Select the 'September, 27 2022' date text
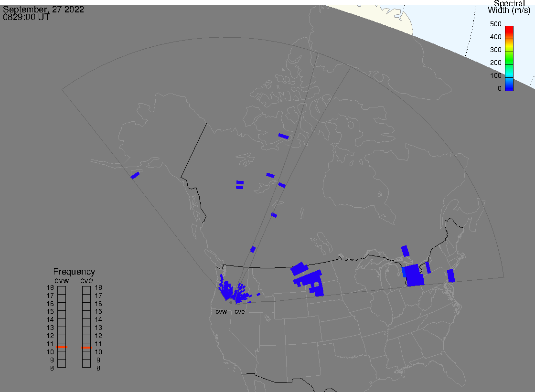 [43, 9]
